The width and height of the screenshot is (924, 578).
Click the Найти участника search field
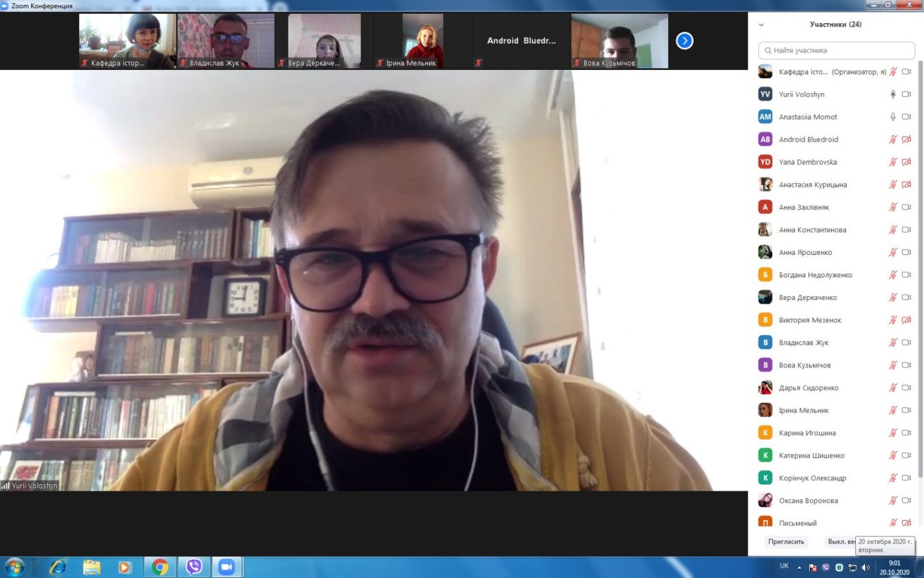(x=836, y=50)
